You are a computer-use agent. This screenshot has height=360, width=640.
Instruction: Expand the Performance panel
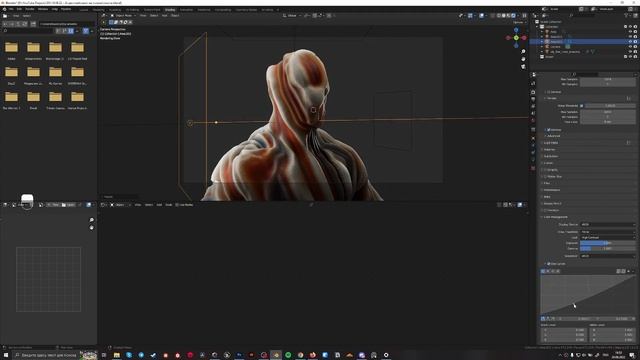pos(552,190)
